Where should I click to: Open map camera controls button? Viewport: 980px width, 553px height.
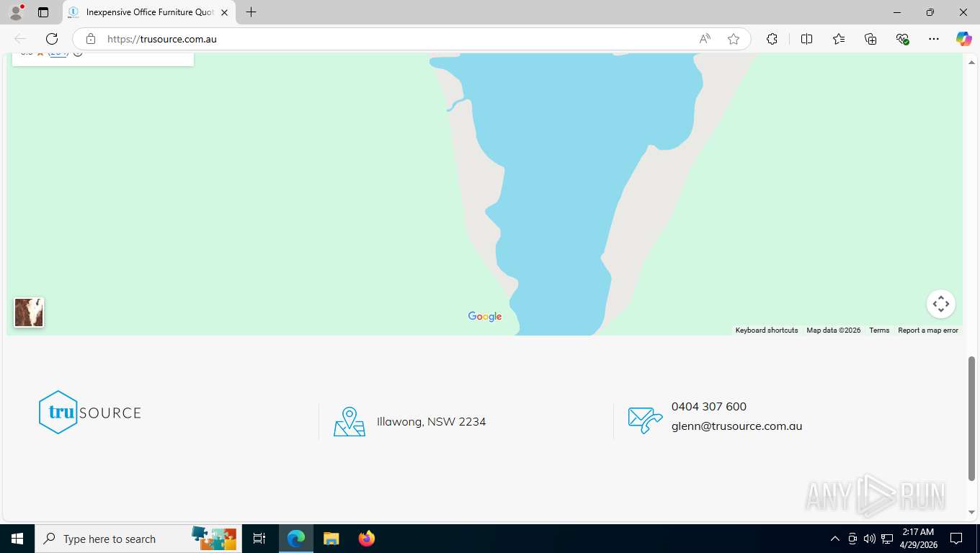tap(941, 304)
